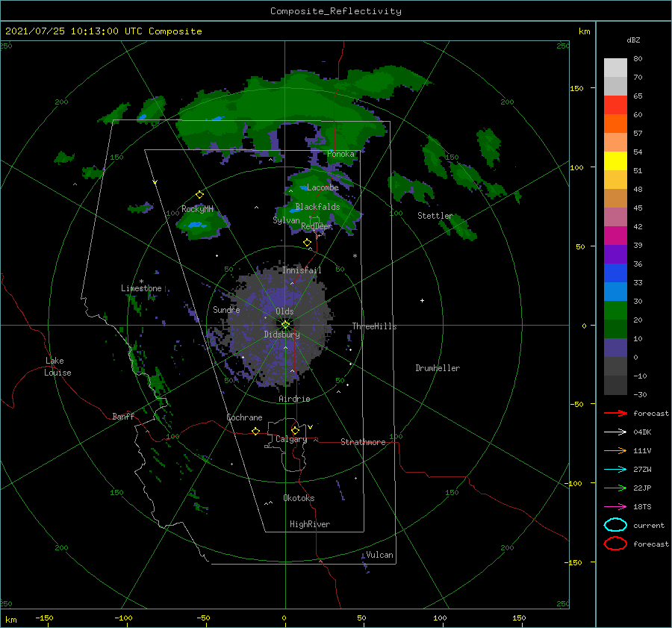The width and height of the screenshot is (672, 628).
Task: Click the white plus marker east of ThreeHills
Action: pyautogui.click(x=422, y=300)
